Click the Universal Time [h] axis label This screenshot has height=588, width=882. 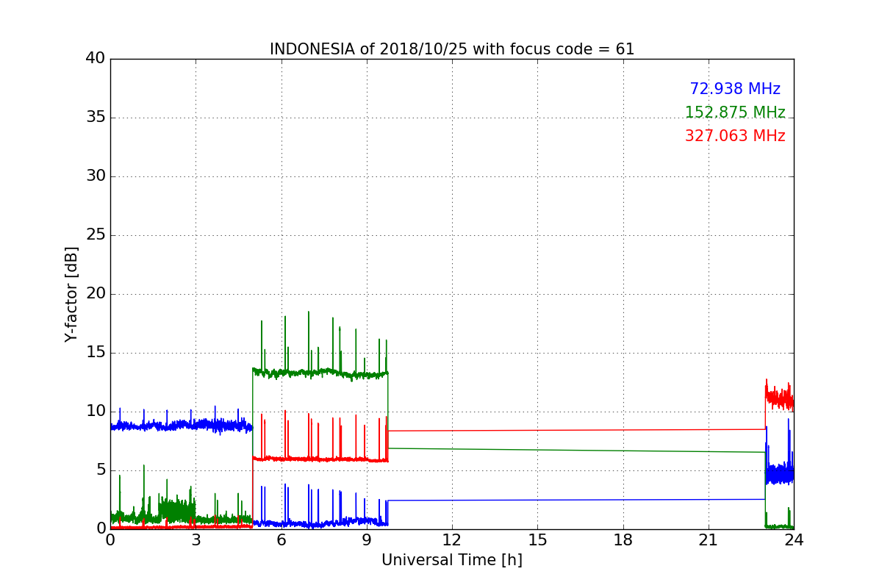click(x=452, y=560)
